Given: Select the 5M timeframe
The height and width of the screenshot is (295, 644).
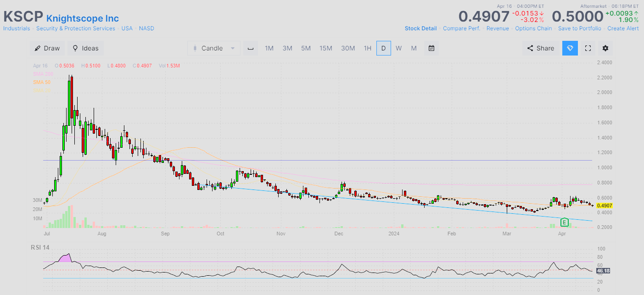Looking at the screenshot, I should [x=306, y=48].
